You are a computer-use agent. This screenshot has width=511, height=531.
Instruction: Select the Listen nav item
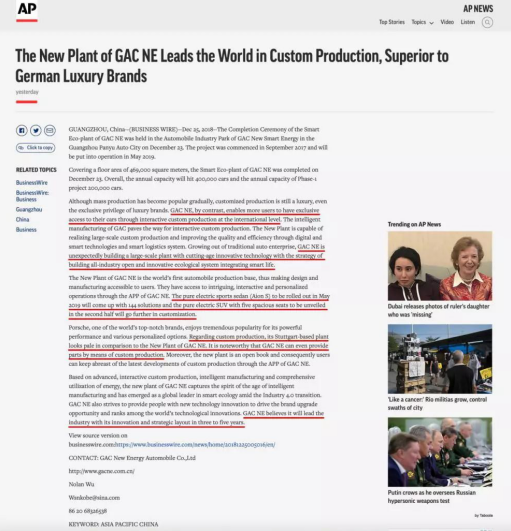click(468, 22)
